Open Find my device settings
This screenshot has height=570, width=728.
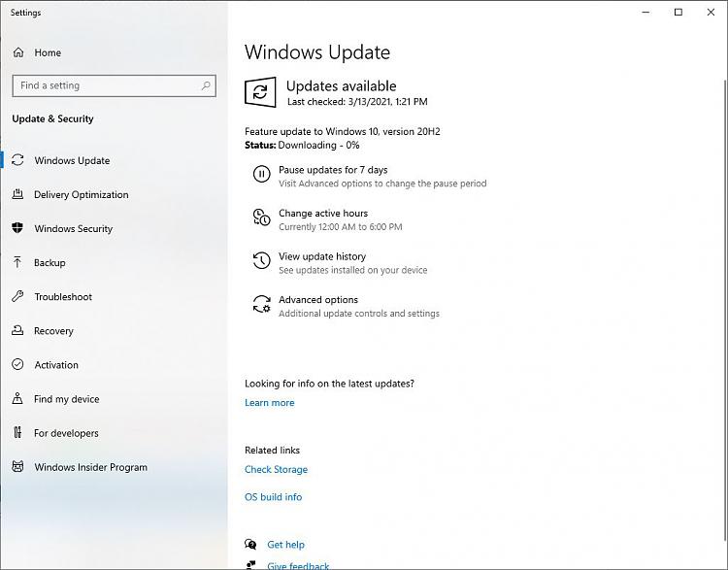[66, 398]
